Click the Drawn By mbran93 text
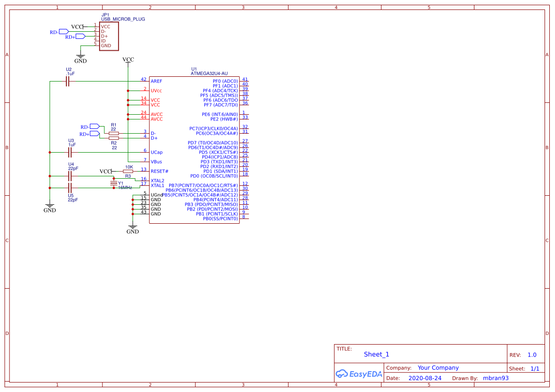The height and width of the screenshot is (392, 555). pos(496,378)
